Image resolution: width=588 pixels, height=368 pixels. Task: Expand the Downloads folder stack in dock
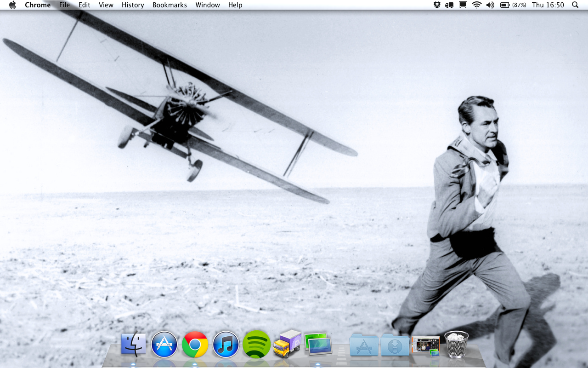click(395, 345)
